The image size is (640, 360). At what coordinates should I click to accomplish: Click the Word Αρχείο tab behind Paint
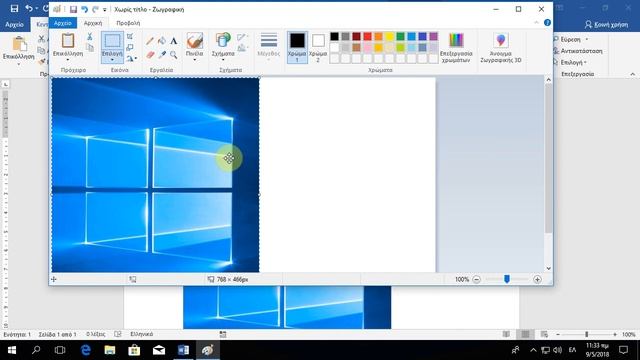tap(14, 24)
